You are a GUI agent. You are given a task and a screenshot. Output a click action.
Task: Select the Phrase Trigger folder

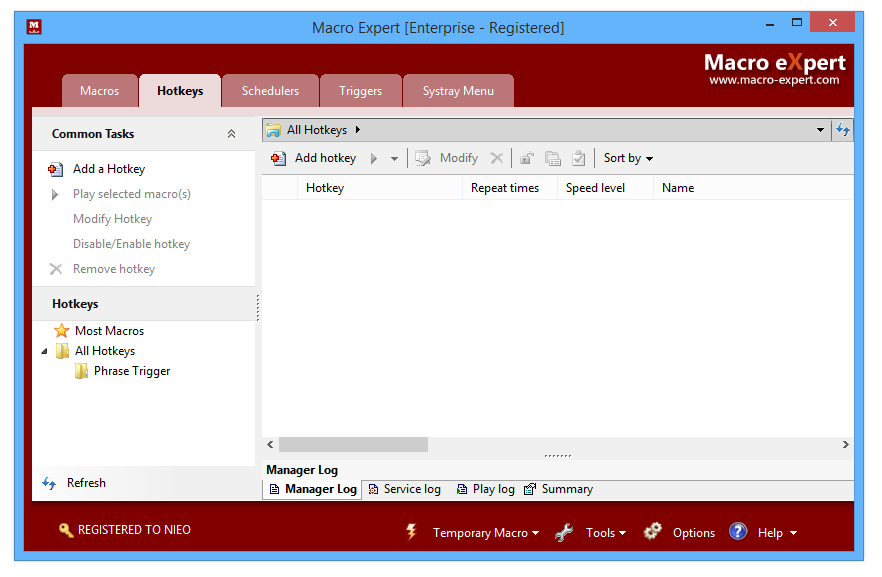click(x=132, y=371)
